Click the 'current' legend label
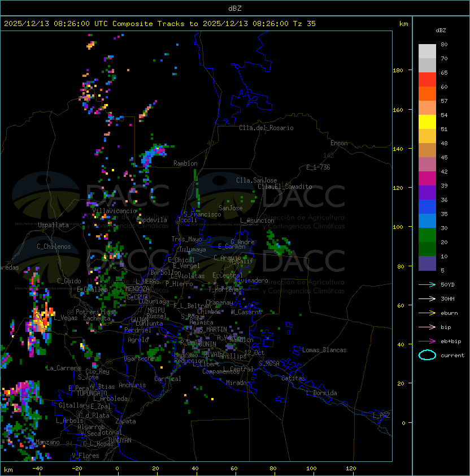Viewport: 470px width, 476px height. point(452,356)
